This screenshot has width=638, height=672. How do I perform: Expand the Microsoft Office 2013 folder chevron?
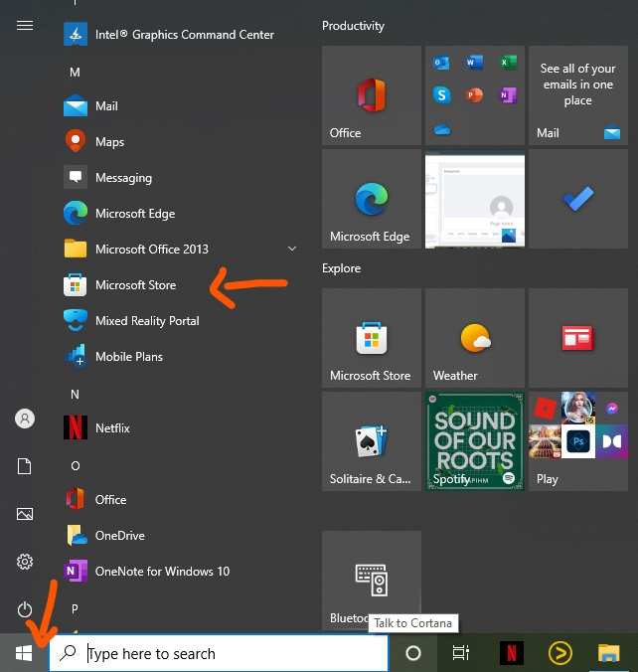pos(292,249)
